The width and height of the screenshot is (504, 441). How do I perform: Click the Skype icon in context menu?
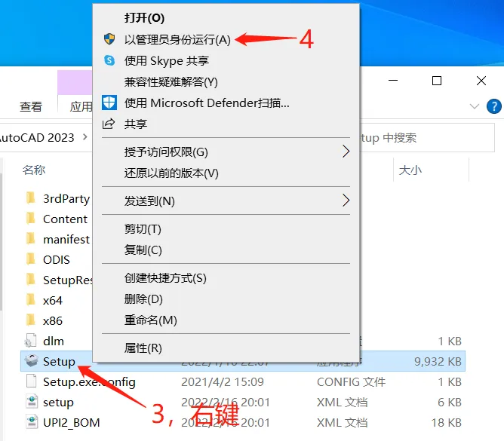tap(109, 60)
